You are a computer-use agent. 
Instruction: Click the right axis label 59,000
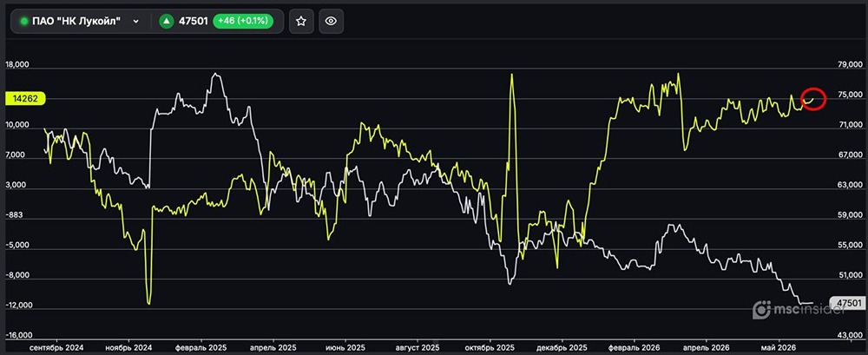(x=851, y=215)
